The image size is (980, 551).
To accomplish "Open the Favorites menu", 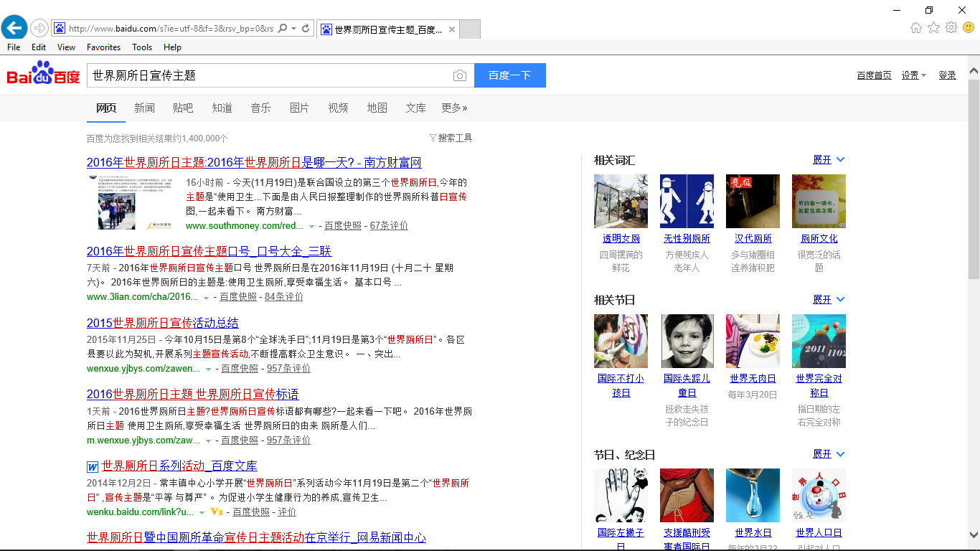I will (x=103, y=47).
